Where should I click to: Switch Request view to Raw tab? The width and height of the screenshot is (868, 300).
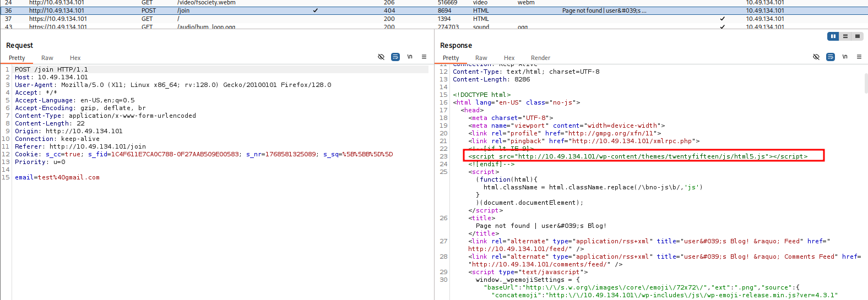[47, 58]
